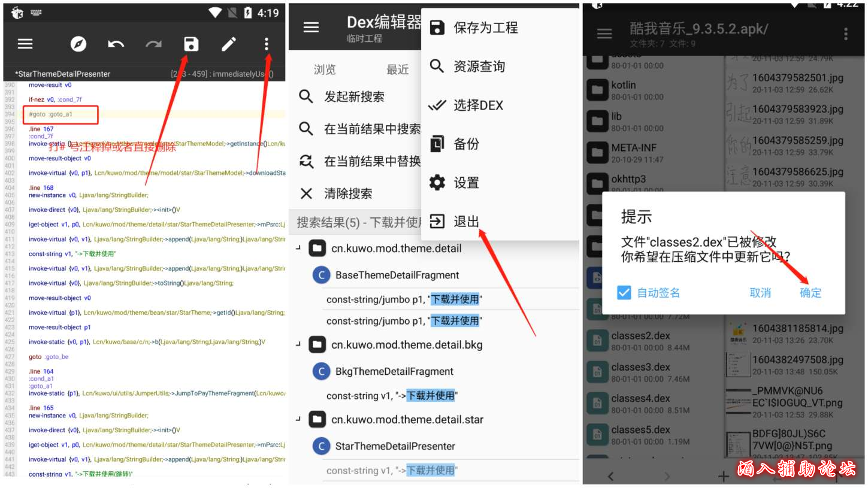Select the file name 1604379585259.jpg
The height and width of the screenshot is (488, 868).
pyautogui.click(x=798, y=141)
